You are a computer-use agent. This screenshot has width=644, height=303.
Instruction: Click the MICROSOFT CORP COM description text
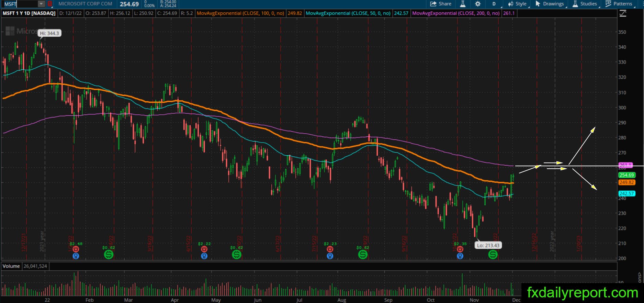click(85, 4)
